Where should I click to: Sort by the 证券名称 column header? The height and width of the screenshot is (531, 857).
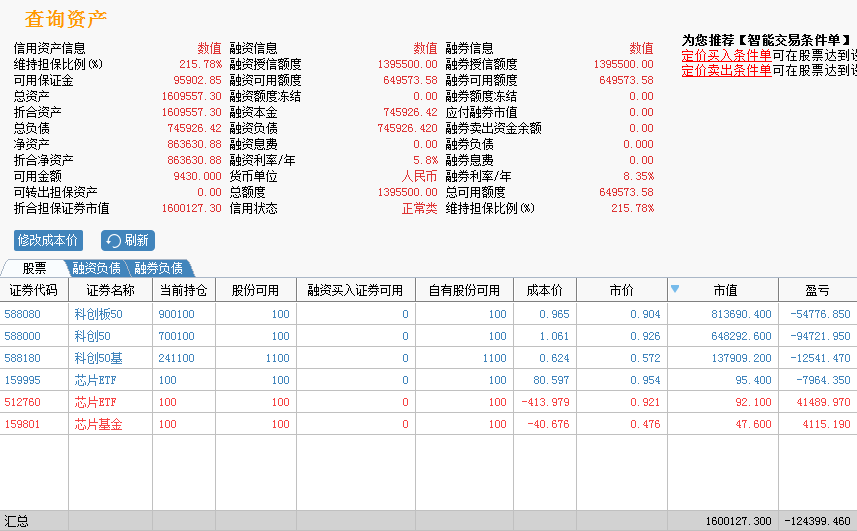click(x=110, y=290)
